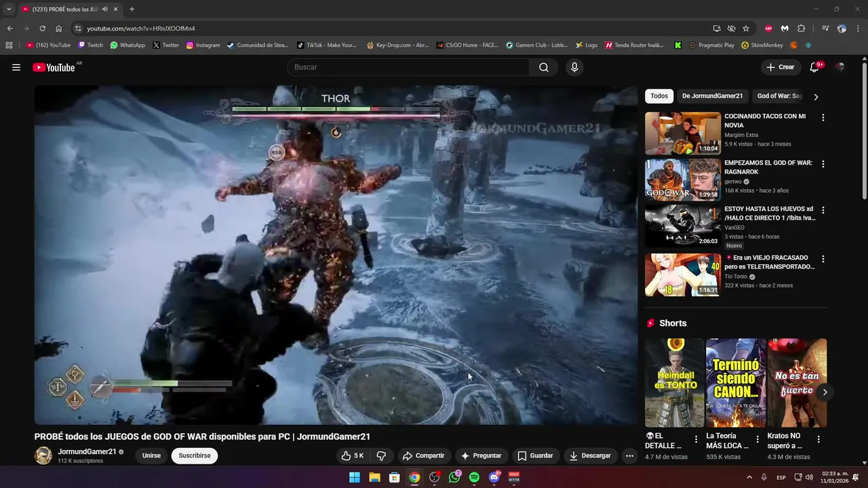The height and width of the screenshot is (488, 868).
Task: Select the God of War: Saga chip
Action: click(780, 96)
